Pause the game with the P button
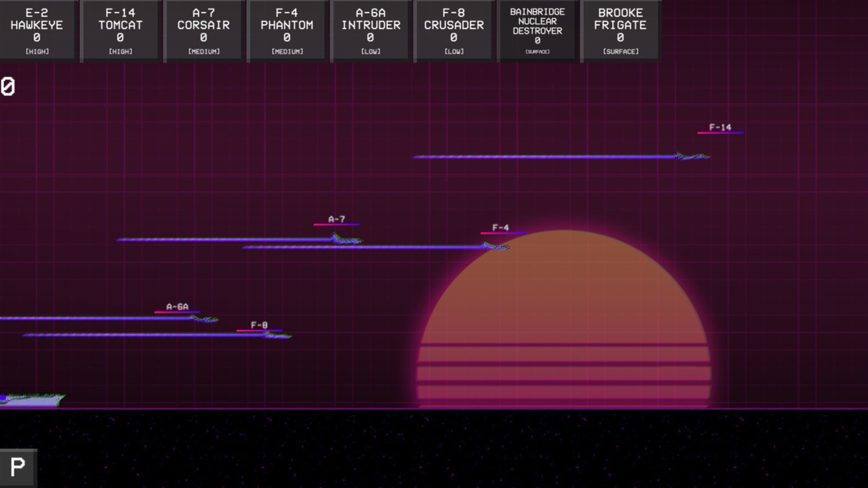This screenshot has width=868, height=488. tap(18, 467)
